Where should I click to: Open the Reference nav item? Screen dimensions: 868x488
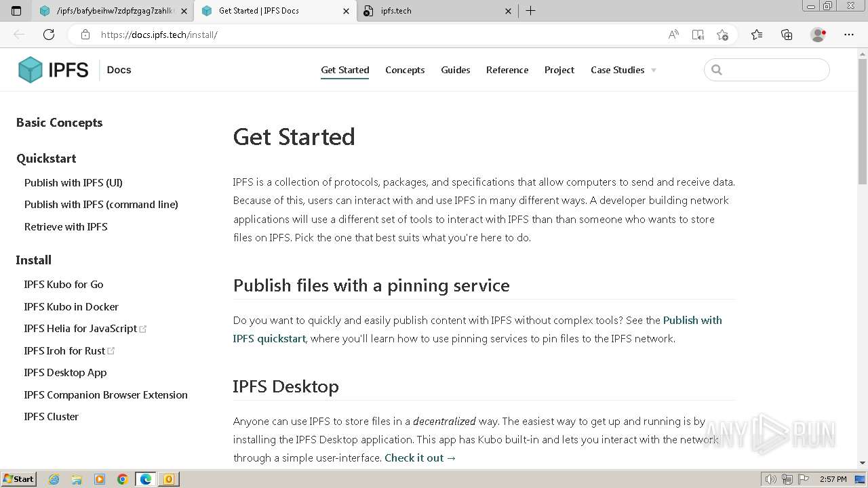(507, 70)
